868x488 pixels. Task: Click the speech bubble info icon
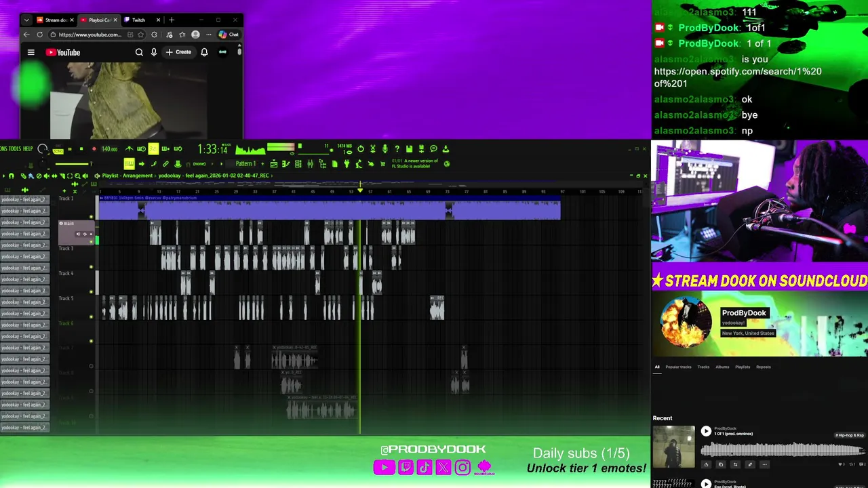tap(433, 148)
